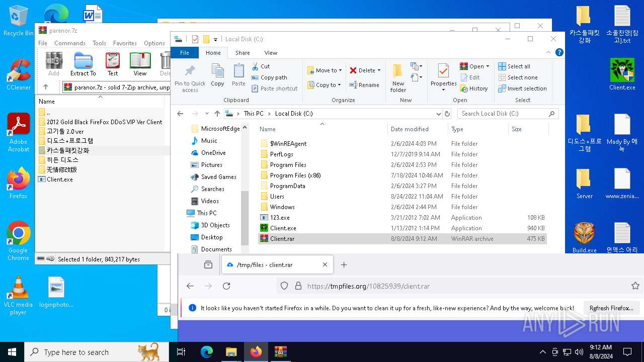
Task: Click the Windows Start button
Action: pos(12,352)
